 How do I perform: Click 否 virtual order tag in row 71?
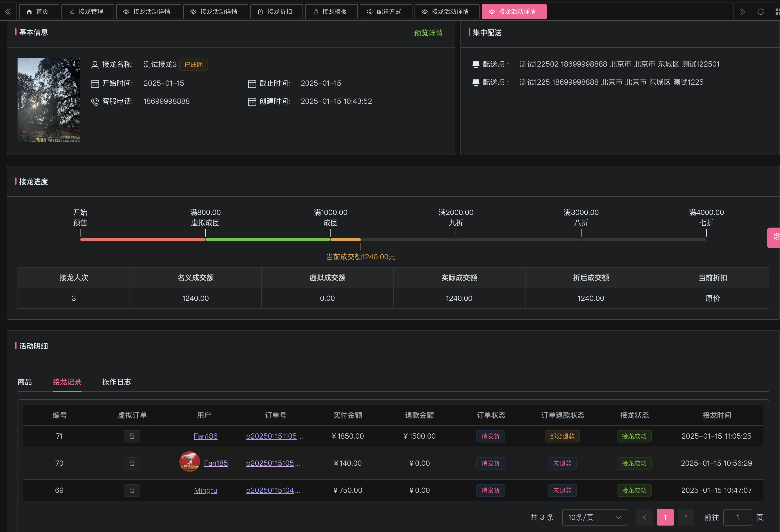point(132,436)
